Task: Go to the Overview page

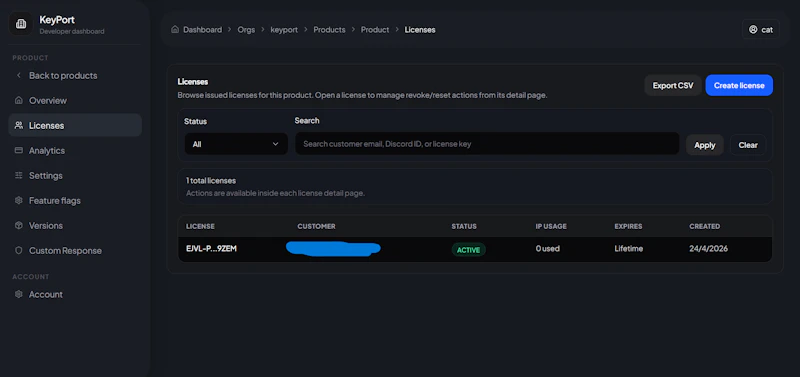Action: [75, 100]
